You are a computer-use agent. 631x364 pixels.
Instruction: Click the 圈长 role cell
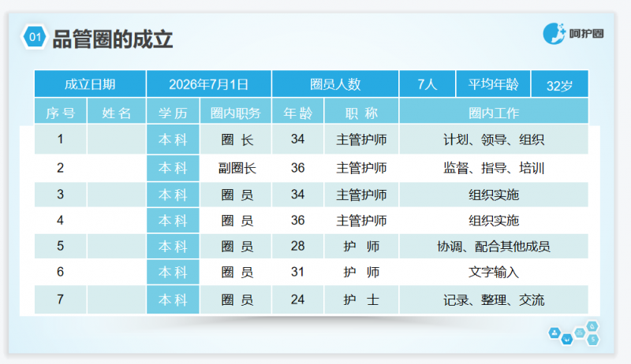click(x=236, y=139)
